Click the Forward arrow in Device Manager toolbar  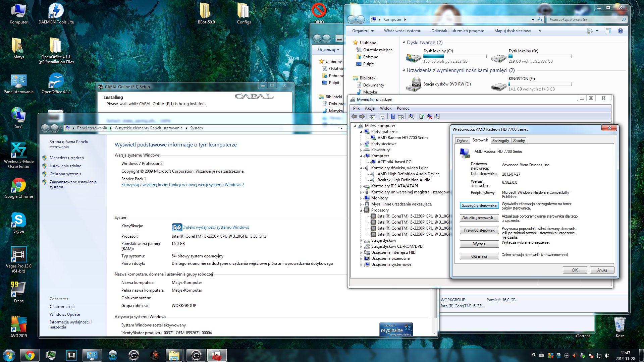(x=362, y=116)
